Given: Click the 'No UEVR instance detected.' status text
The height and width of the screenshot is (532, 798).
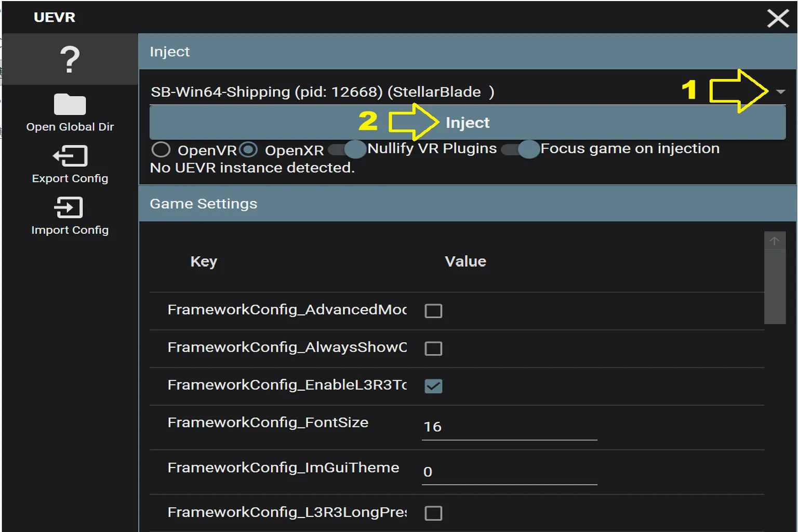Looking at the screenshot, I should click(x=252, y=168).
